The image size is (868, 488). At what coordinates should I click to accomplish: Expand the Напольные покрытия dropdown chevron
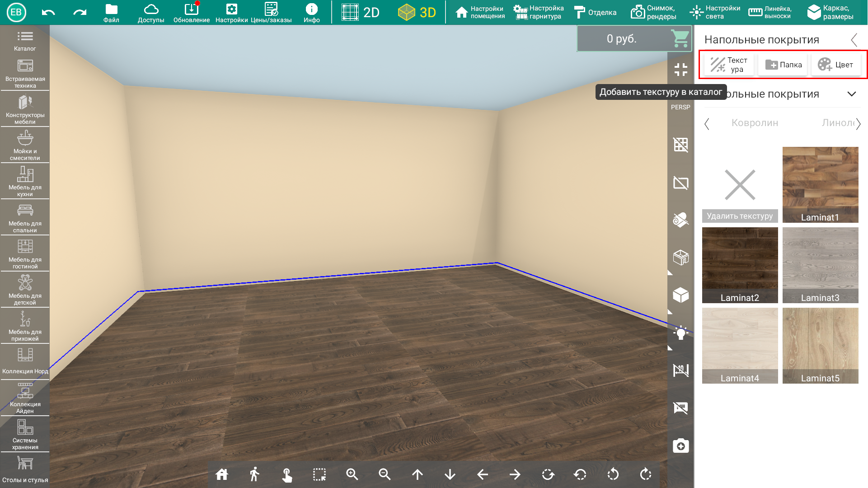(851, 94)
